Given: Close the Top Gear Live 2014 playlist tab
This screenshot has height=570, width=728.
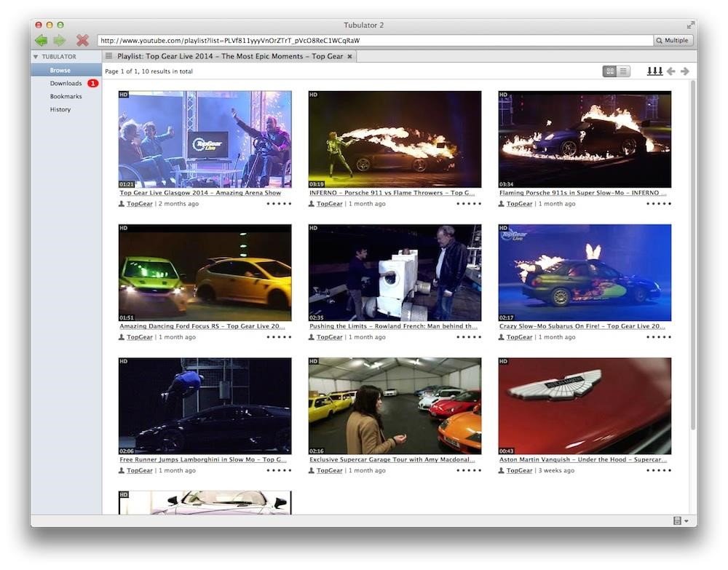Looking at the screenshot, I should tap(349, 56).
